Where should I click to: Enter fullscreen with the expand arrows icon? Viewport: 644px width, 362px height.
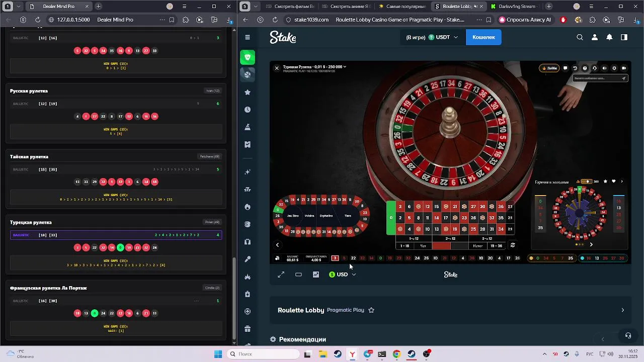[281, 275]
